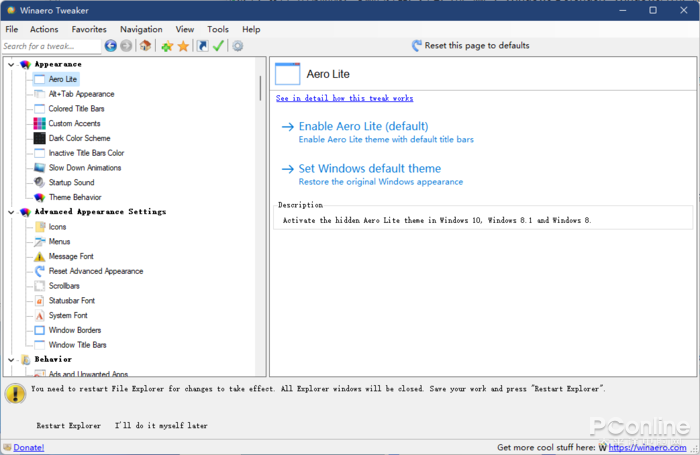Click the add to favorites star-plus icon
The height and width of the screenshot is (455, 700).
tap(167, 46)
